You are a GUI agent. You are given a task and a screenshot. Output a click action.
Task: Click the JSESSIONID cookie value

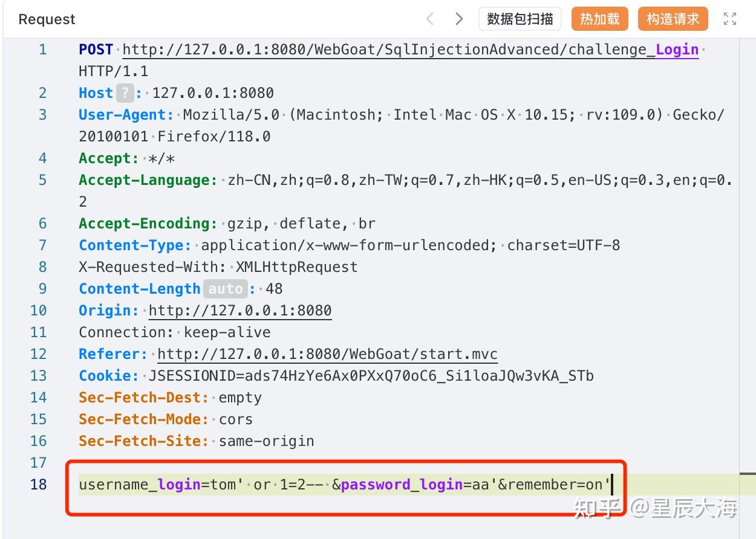371,376
